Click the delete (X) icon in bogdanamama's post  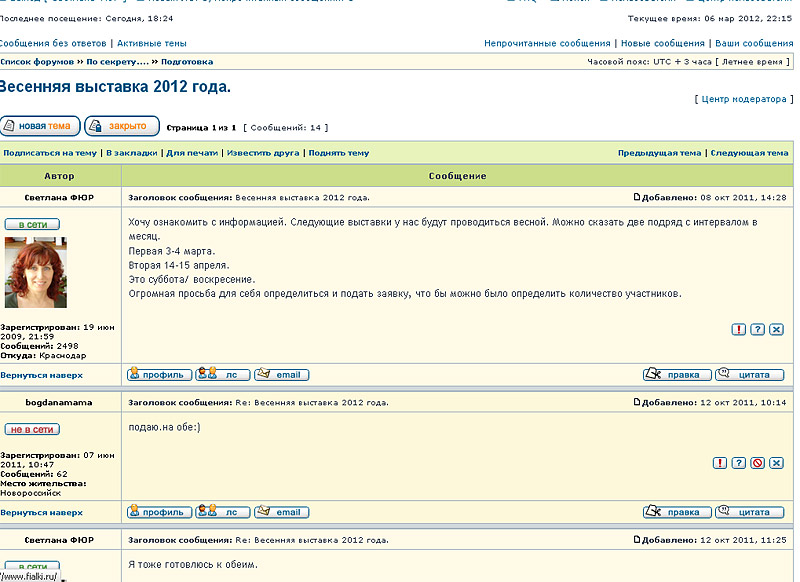coord(777,463)
